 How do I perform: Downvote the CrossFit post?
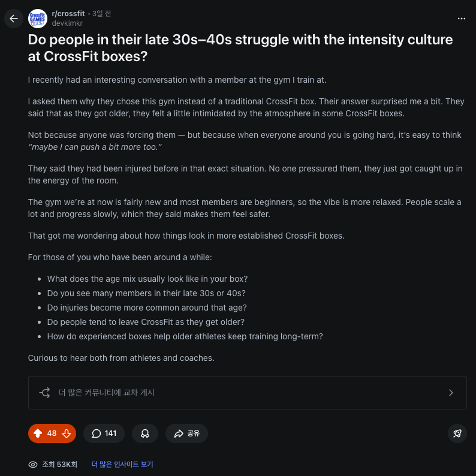pyautogui.click(x=67, y=433)
